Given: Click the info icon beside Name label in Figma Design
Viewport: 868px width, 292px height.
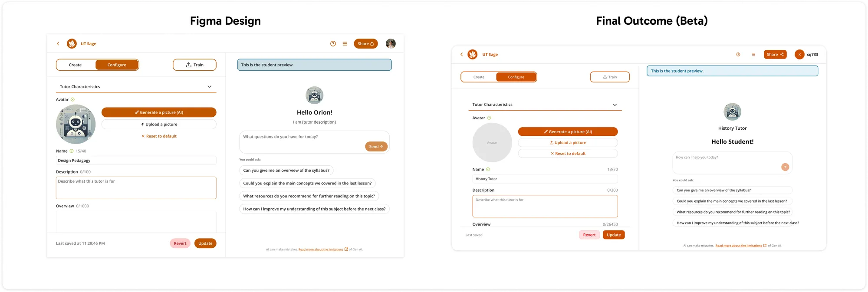Looking at the screenshot, I should pos(72,151).
